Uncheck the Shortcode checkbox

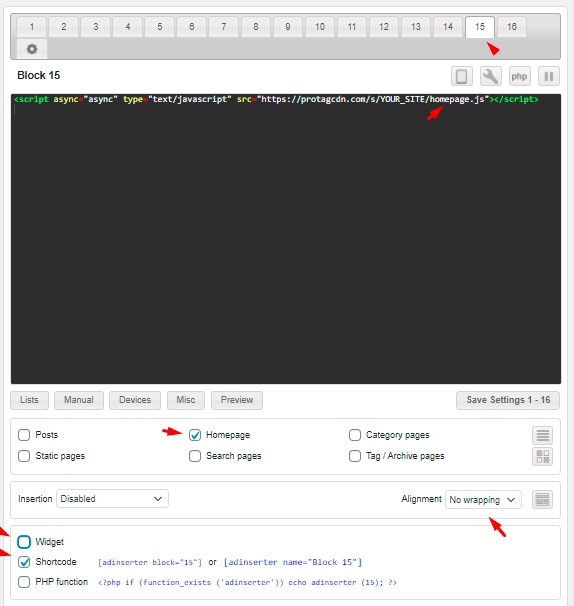pyautogui.click(x=24, y=562)
